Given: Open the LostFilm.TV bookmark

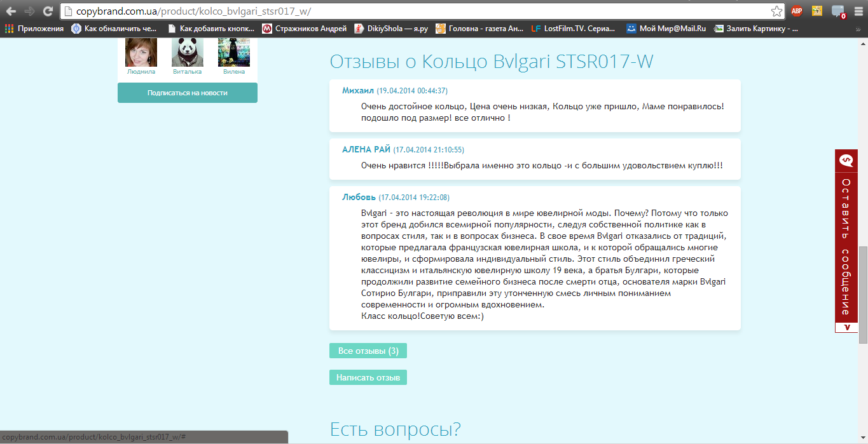Looking at the screenshot, I should click(574, 29).
